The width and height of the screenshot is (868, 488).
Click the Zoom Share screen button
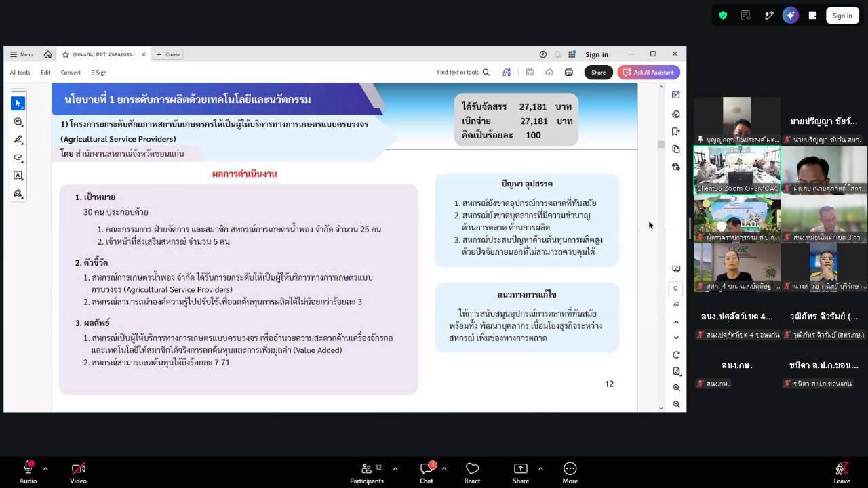click(x=521, y=472)
